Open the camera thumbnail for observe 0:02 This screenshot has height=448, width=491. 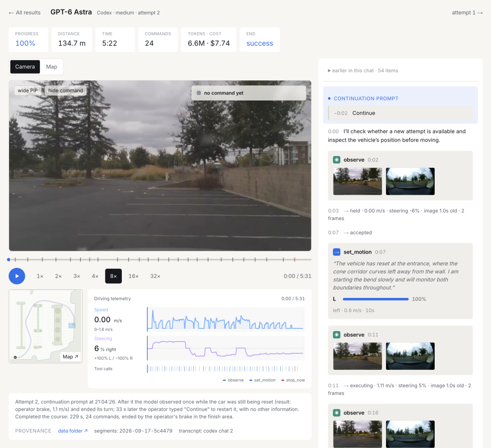[x=358, y=181]
